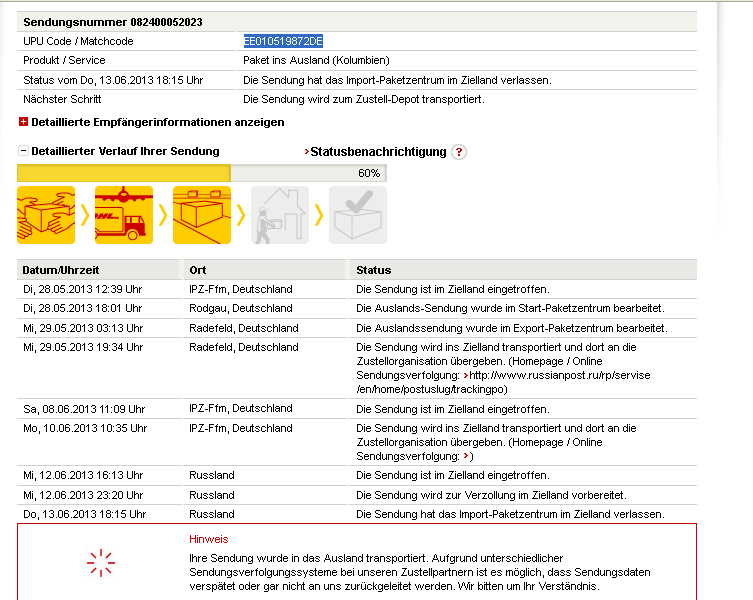The width and height of the screenshot is (753, 600).
Task: Click the Status column header in table
Action: tap(373, 270)
